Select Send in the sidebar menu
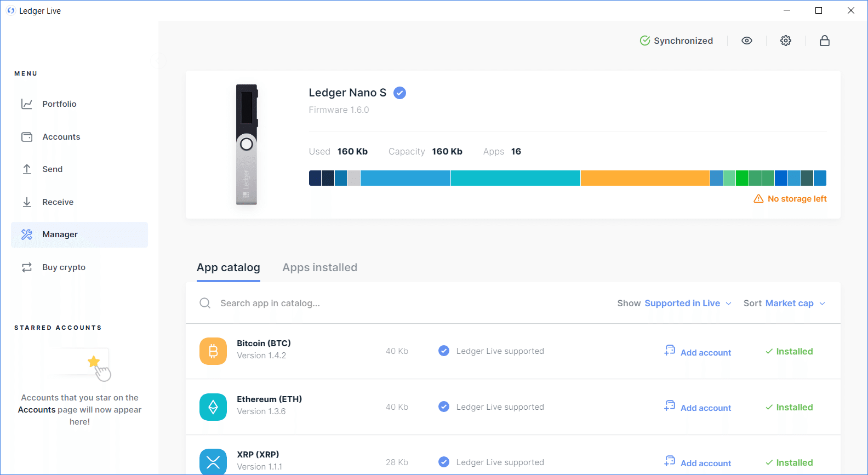This screenshot has height=475, width=868. [x=79, y=169]
